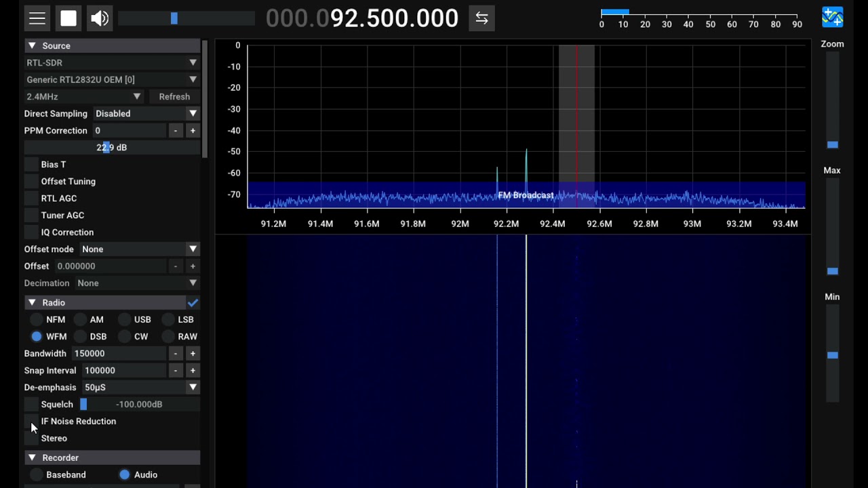Select USB demodulation mode
868x488 pixels.
(124, 319)
